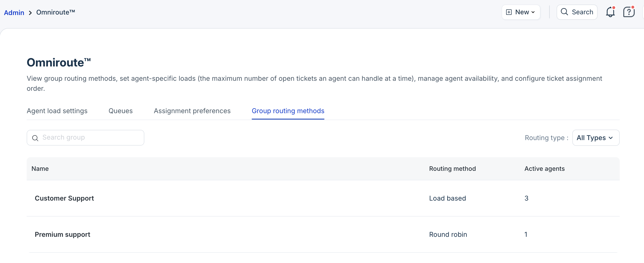Image resolution: width=644 pixels, height=263 pixels.
Task: Expand the New dropdown arrow
Action: point(533,12)
